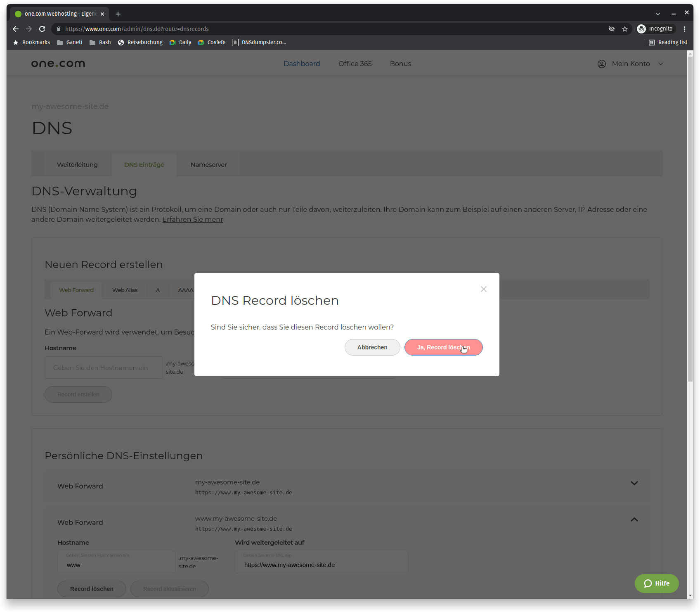Image resolution: width=700 pixels, height=612 pixels.
Task: Open Chrome three-dot menu
Action: [x=684, y=29]
